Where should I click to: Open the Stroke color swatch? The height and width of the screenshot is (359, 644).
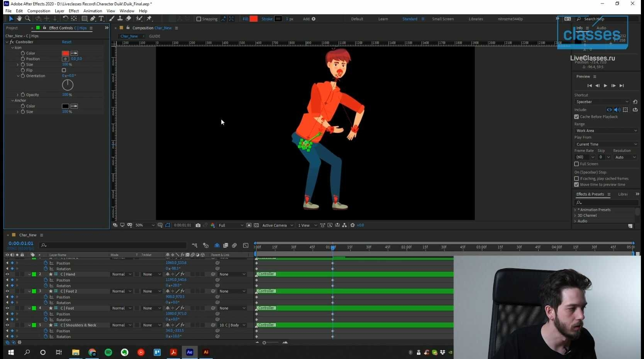[278, 19]
